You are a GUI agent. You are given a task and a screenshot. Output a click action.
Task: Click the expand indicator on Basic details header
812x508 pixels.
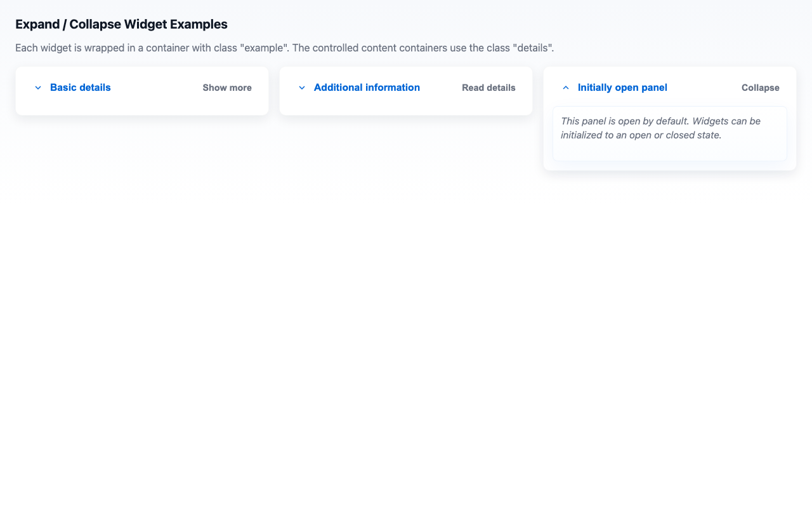(x=37, y=88)
